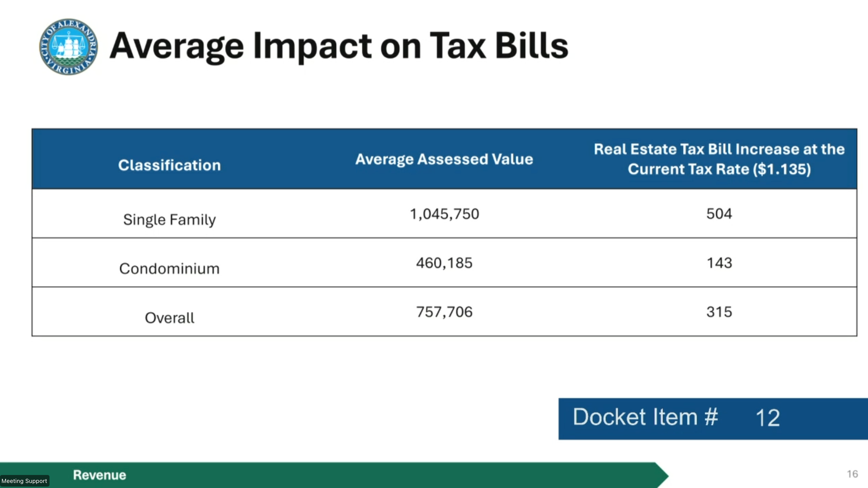
Task: Click the Docket Item # box
Action: [x=645, y=418]
